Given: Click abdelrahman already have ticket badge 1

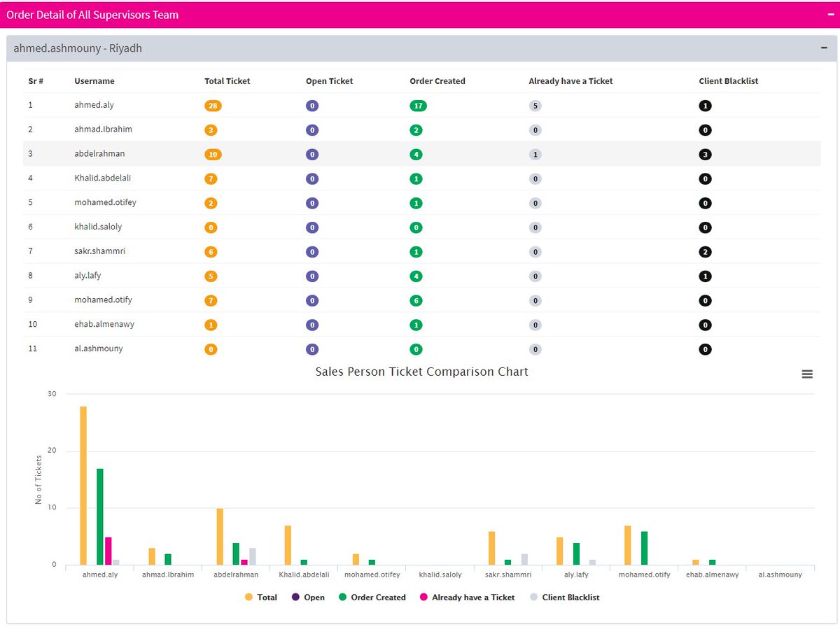Looking at the screenshot, I should [535, 155].
